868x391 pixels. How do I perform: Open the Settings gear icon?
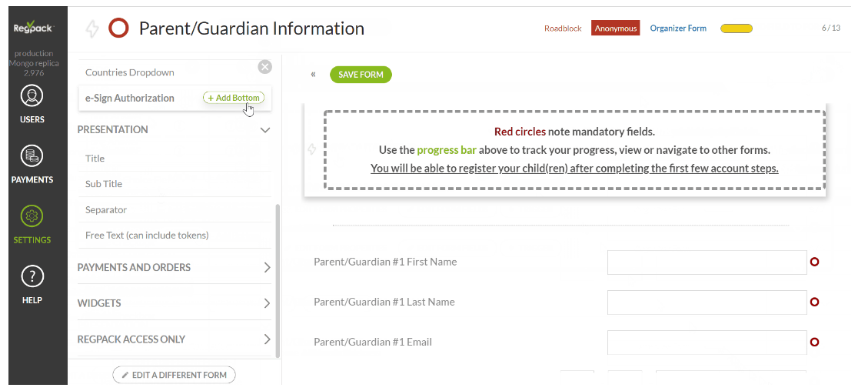point(32,216)
